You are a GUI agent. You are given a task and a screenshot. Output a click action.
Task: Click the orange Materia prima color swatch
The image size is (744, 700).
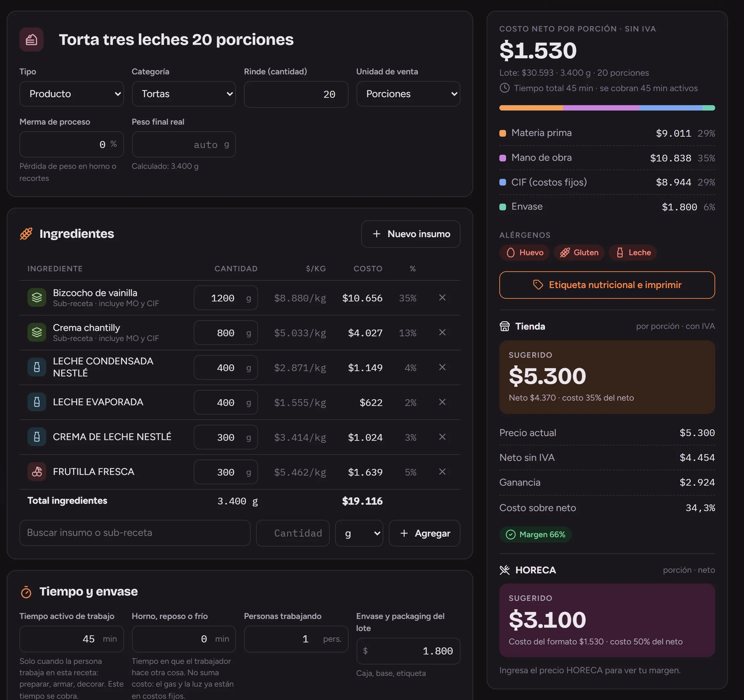point(503,133)
